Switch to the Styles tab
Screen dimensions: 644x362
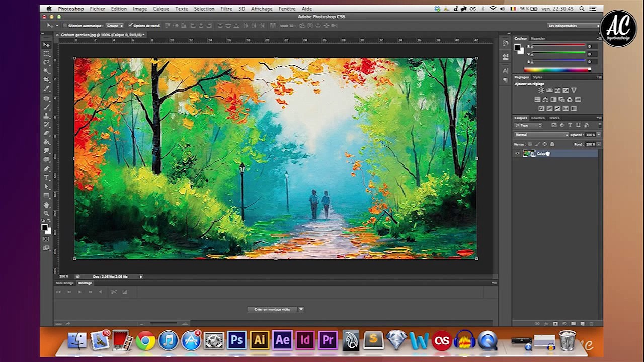coord(537,77)
